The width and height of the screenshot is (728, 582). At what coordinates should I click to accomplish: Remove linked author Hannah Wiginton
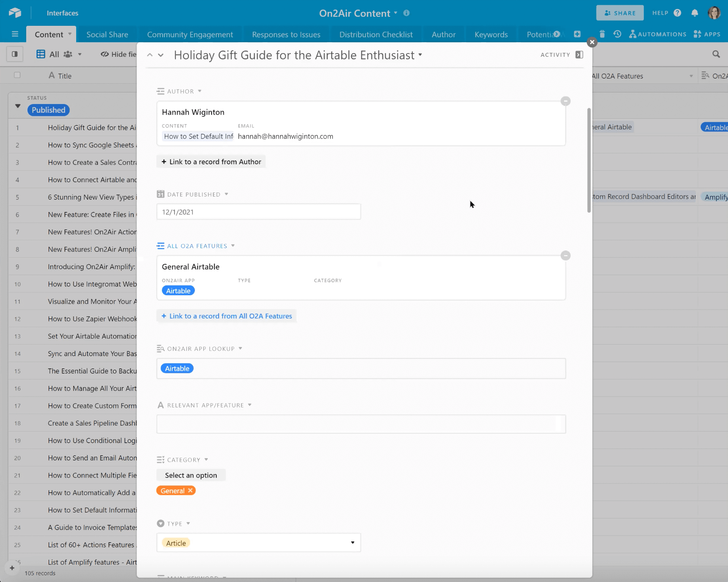tap(566, 101)
